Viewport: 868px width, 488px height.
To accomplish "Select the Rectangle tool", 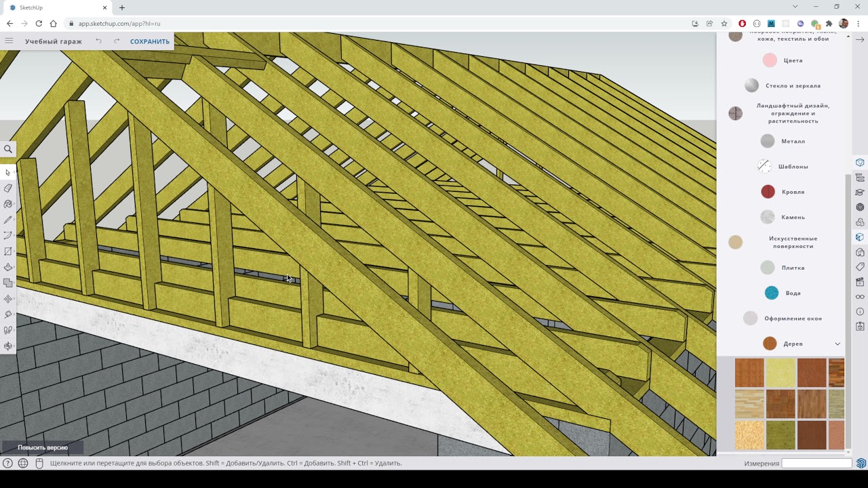I will pos(8,251).
